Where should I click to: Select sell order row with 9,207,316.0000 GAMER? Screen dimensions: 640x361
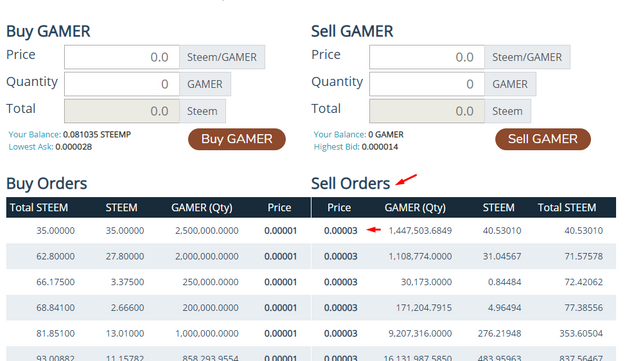464,334
